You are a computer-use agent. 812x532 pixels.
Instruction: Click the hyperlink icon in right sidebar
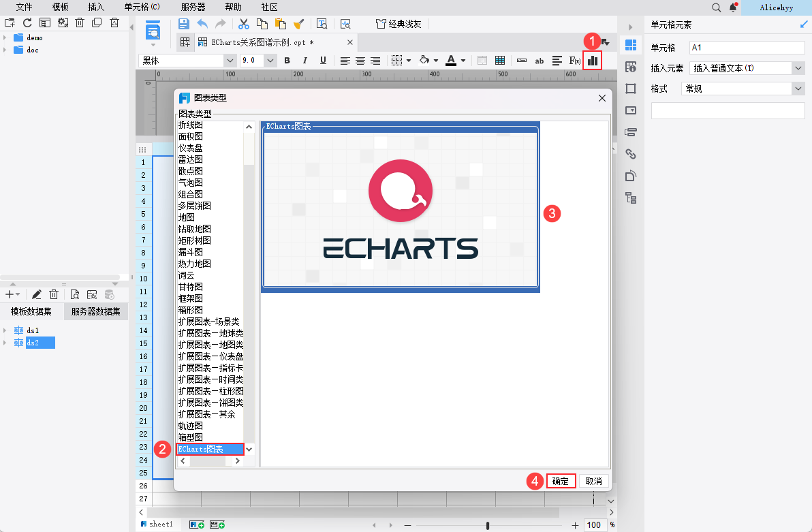click(x=631, y=154)
